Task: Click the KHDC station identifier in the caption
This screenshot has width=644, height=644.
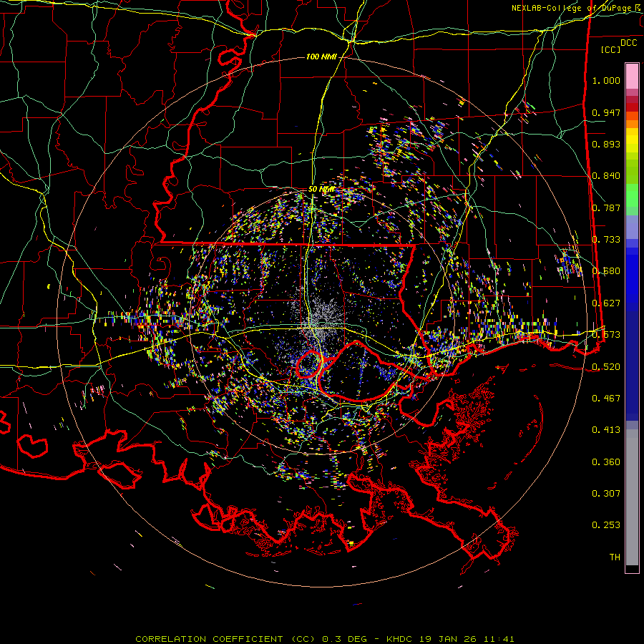Action: point(400,639)
